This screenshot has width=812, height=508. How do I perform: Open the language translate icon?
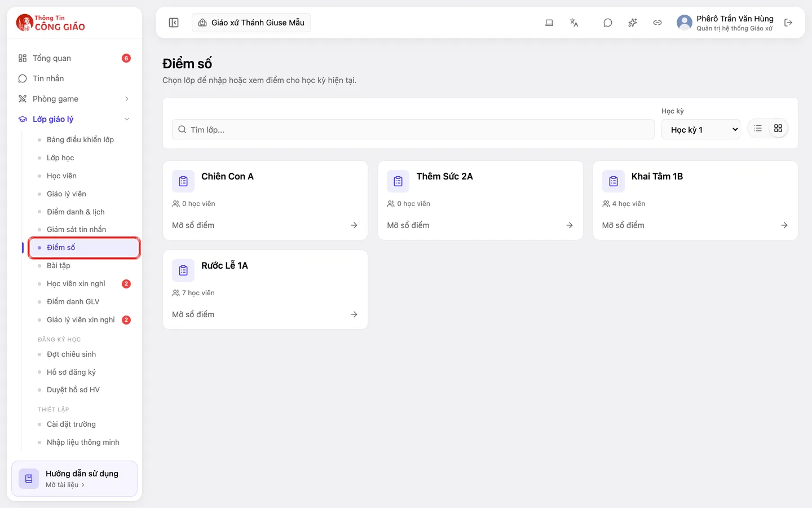pos(574,23)
